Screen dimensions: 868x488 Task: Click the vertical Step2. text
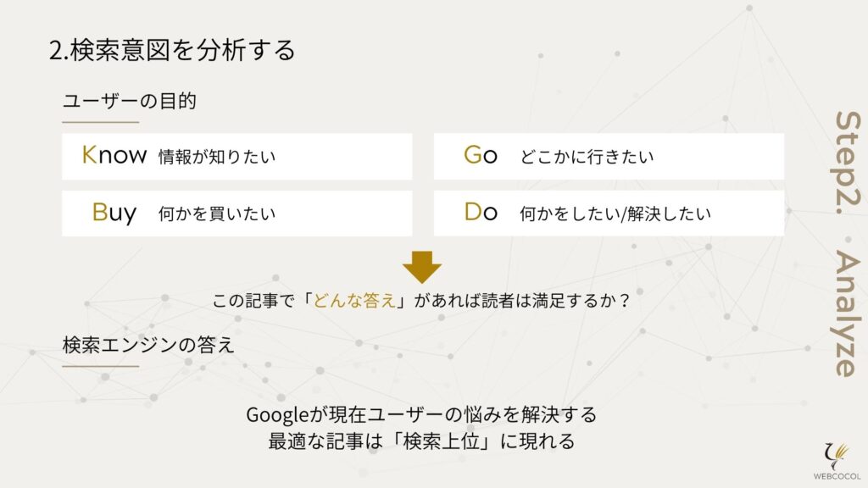(847, 163)
